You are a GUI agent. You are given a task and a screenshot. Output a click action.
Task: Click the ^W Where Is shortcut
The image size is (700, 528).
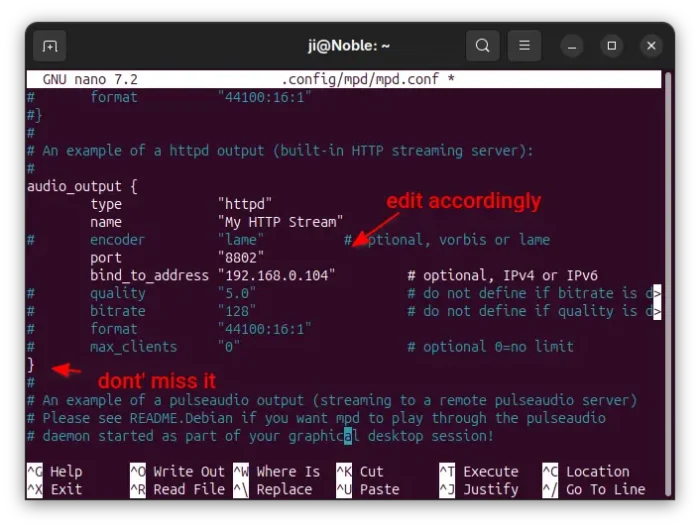(277, 471)
